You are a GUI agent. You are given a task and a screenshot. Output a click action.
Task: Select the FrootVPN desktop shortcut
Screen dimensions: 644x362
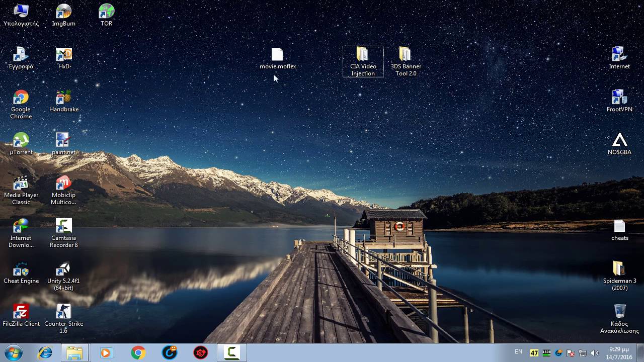[x=619, y=101]
